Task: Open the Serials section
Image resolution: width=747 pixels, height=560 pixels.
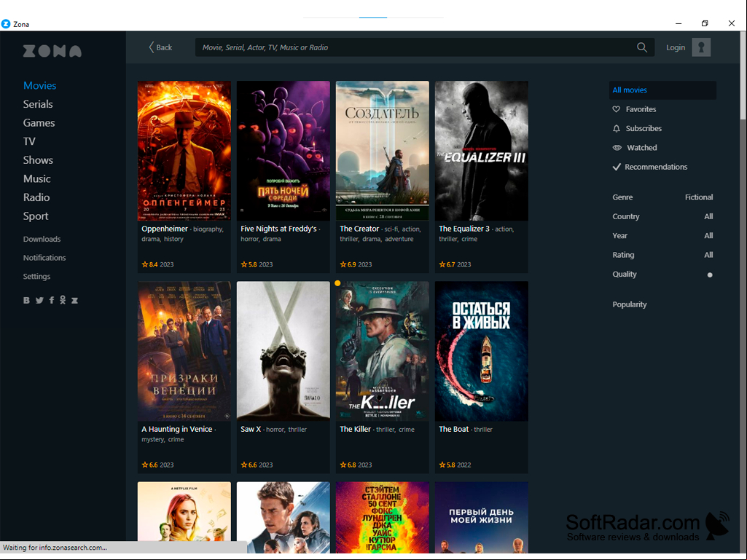Action: tap(38, 104)
